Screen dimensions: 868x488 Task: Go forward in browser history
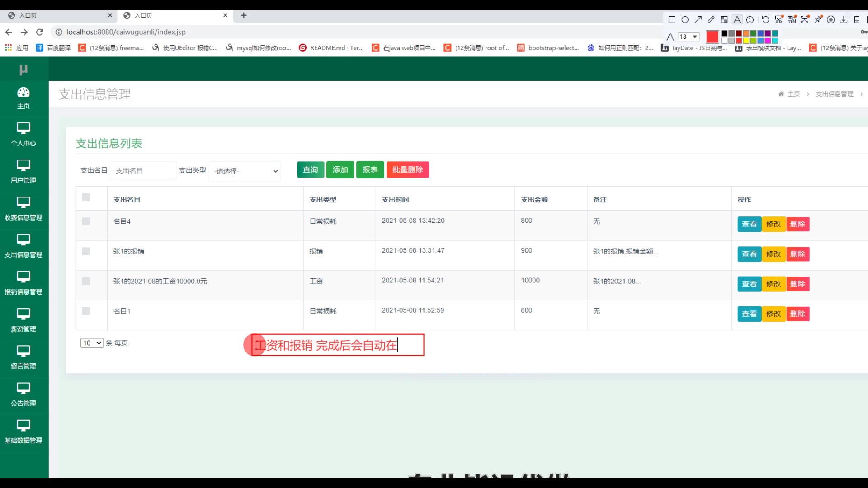(24, 32)
